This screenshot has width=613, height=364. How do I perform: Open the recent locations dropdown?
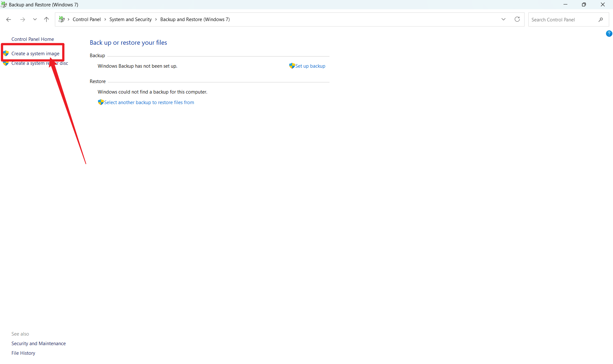tap(35, 19)
